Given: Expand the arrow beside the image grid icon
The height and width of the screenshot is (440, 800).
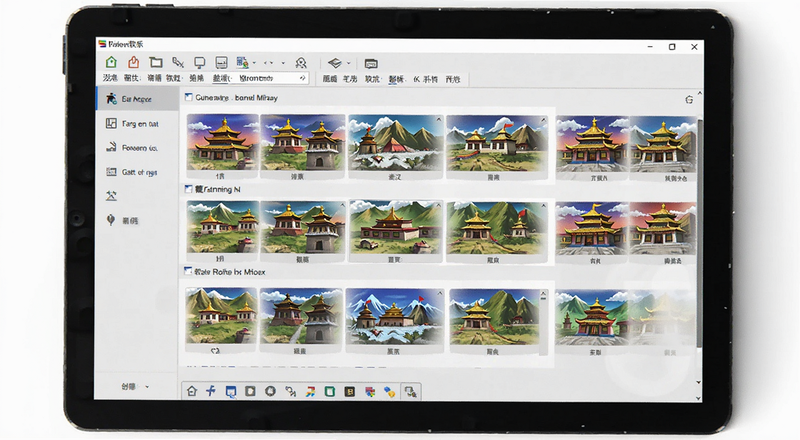Looking at the screenshot, I should coord(254,63).
